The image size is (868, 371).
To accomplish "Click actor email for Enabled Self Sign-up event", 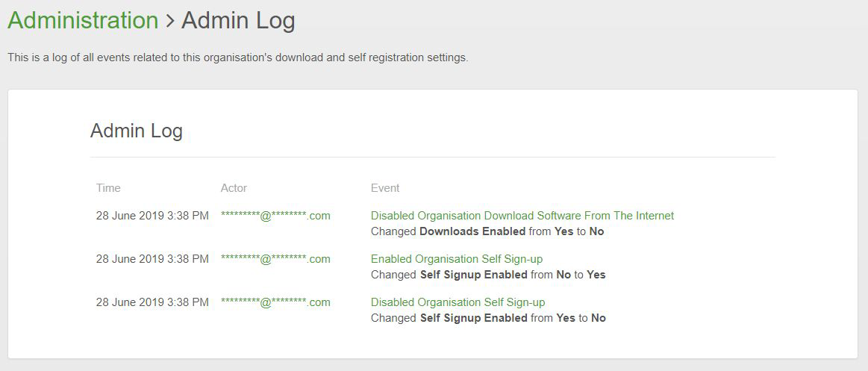I will coord(275,259).
